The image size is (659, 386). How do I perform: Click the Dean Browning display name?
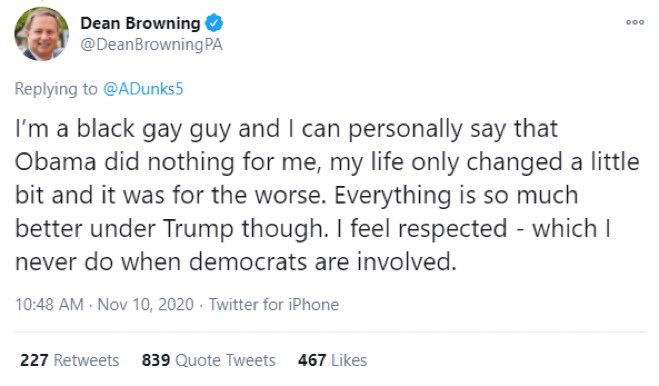tap(140, 23)
